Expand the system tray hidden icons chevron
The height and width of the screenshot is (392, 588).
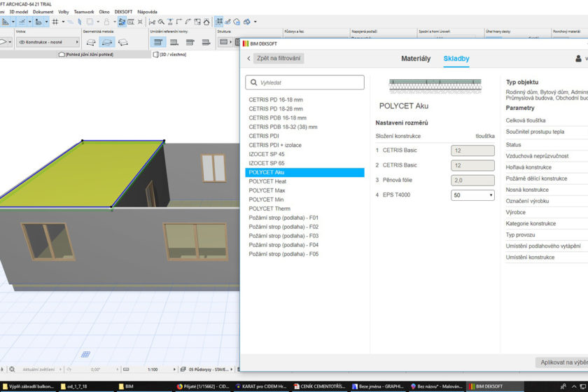click(x=574, y=386)
